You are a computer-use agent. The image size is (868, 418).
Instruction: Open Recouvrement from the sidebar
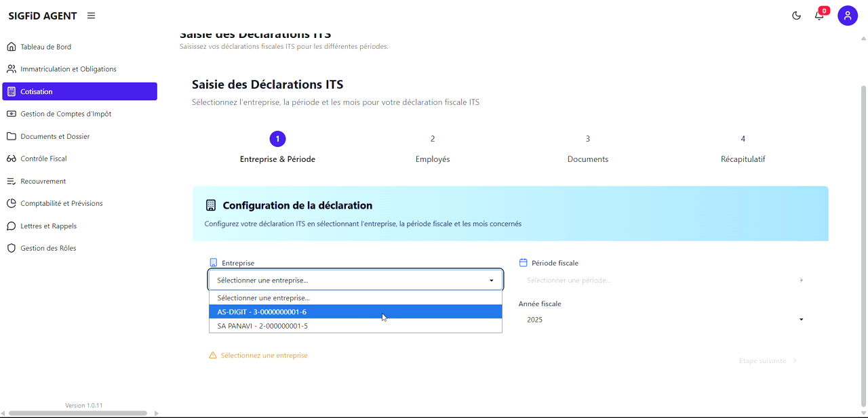42,181
